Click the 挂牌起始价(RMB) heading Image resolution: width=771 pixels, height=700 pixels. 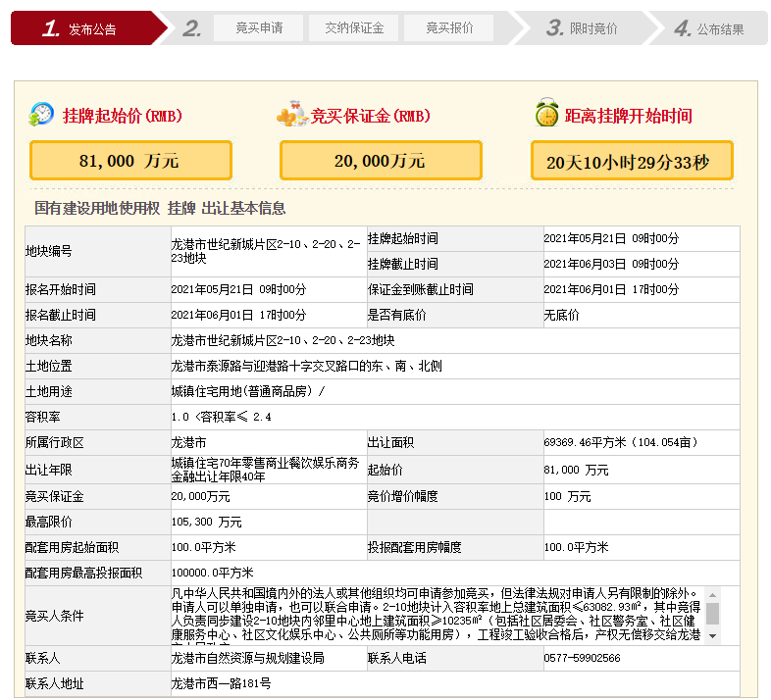click(123, 116)
